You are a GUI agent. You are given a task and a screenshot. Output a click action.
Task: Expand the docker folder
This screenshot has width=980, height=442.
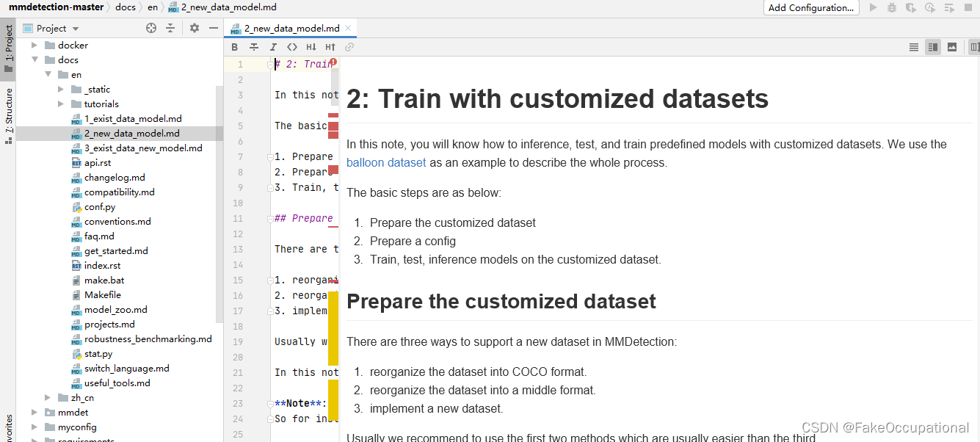pyautogui.click(x=34, y=45)
